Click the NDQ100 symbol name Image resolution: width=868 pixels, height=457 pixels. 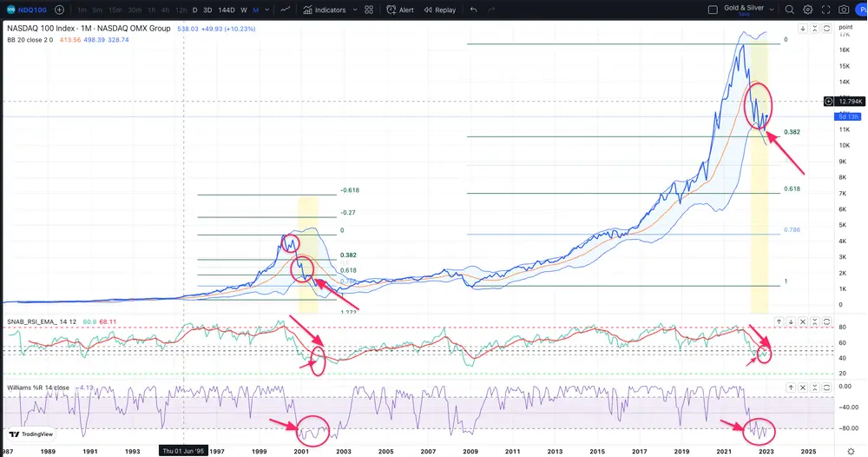point(32,10)
